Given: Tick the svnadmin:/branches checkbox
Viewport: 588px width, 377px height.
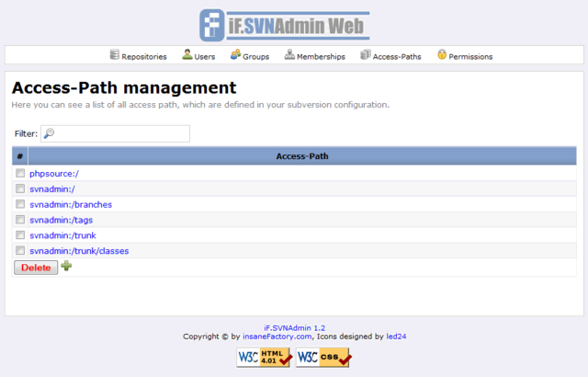Looking at the screenshot, I should 20,204.
